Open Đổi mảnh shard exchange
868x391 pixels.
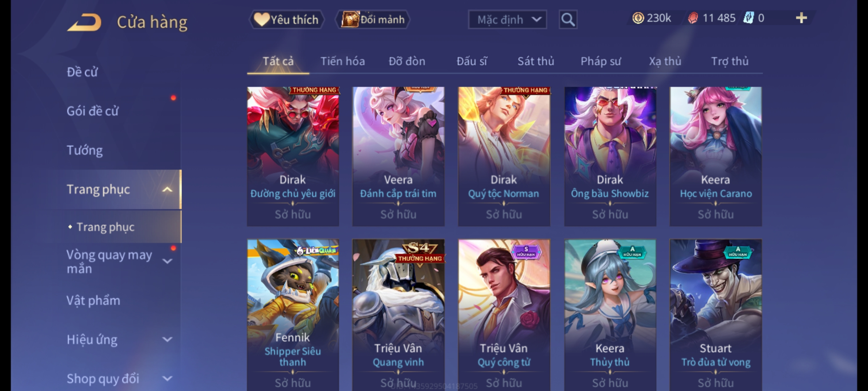click(x=373, y=20)
